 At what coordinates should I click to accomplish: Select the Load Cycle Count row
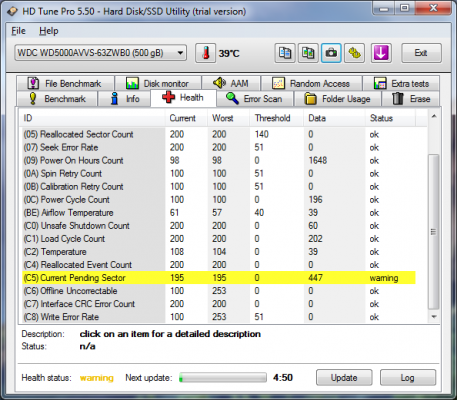[x=219, y=239]
